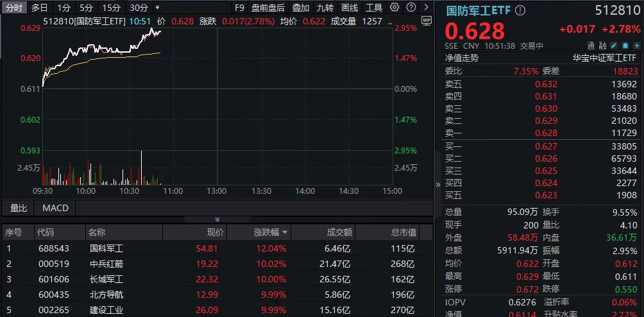Viewport: 644px width, 317px height.
Task: Toggle the 九转 indicator
Action: click(325, 8)
